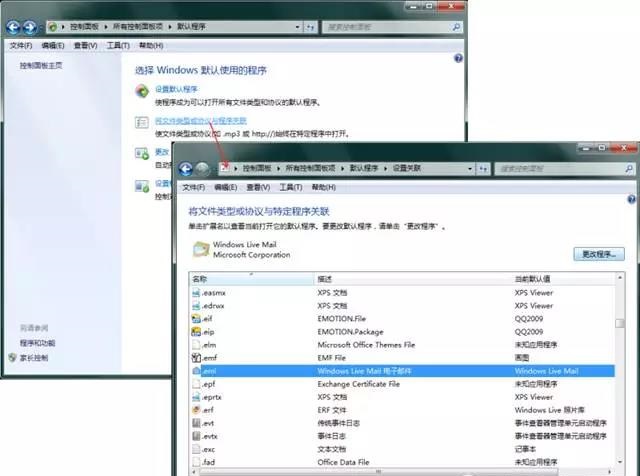Click the .erf file icon
Viewport: 640px width, 476px height.
click(x=196, y=410)
